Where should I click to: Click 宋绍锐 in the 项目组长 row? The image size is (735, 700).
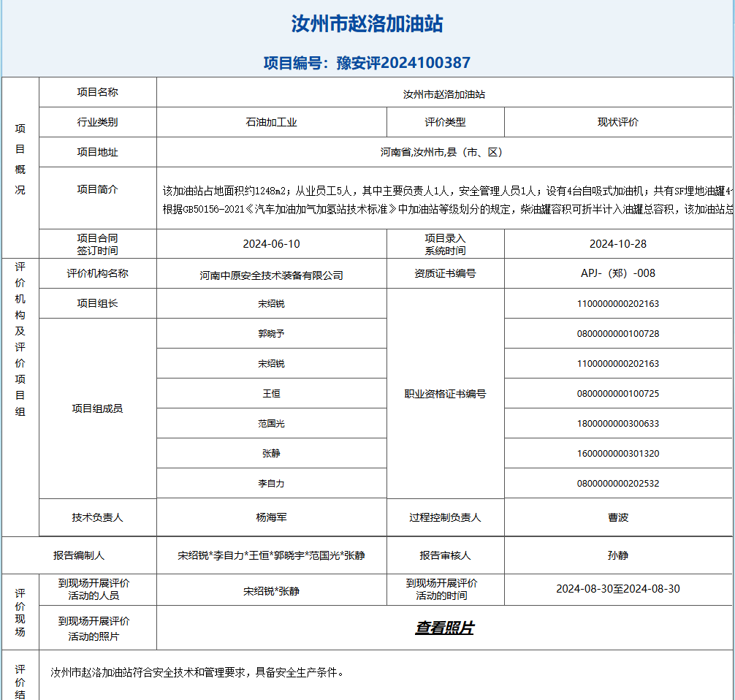pos(271,304)
